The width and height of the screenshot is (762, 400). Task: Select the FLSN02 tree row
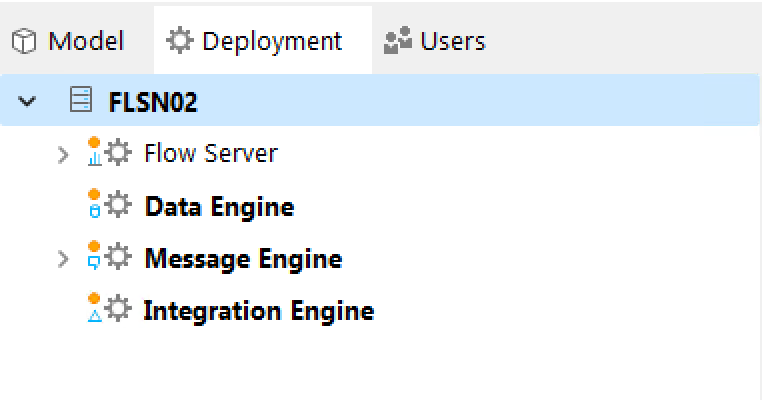coord(380,101)
